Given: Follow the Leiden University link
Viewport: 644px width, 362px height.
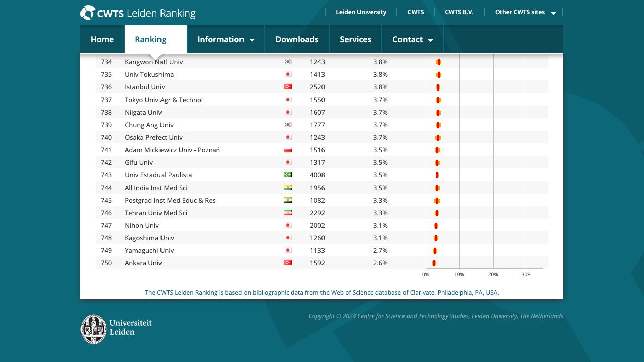Looking at the screenshot, I should (x=361, y=12).
